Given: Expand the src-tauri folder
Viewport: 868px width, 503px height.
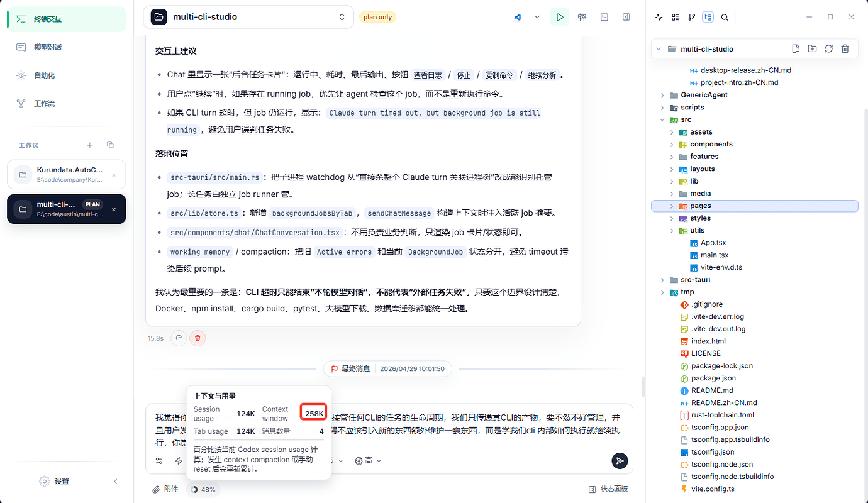Looking at the screenshot, I should click(662, 280).
